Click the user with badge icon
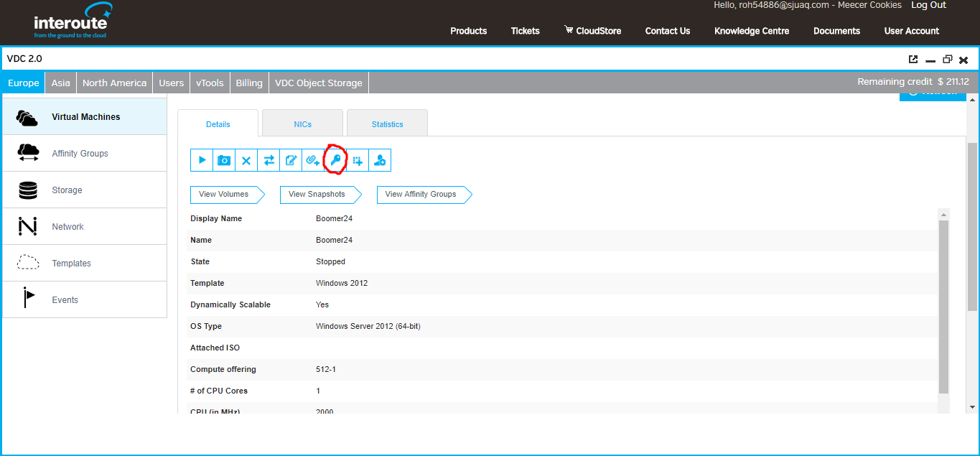Image resolution: width=980 pixels, height=456 pixels. pyautogui.click(x=380, y=160)
